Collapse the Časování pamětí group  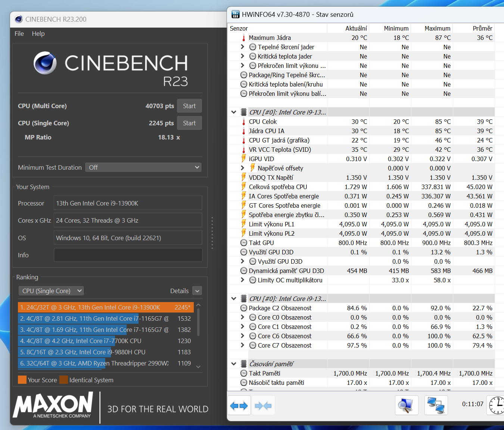234,364
